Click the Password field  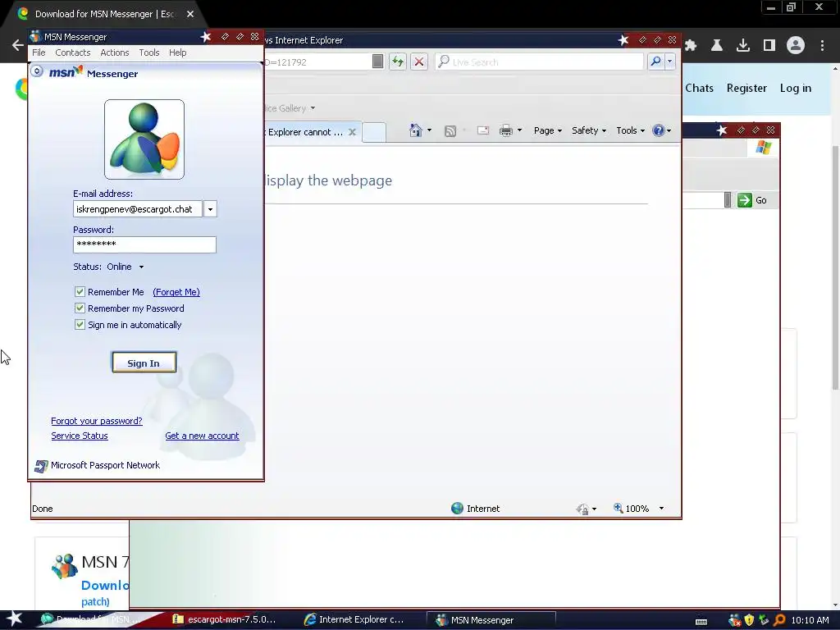click(144, 244)
